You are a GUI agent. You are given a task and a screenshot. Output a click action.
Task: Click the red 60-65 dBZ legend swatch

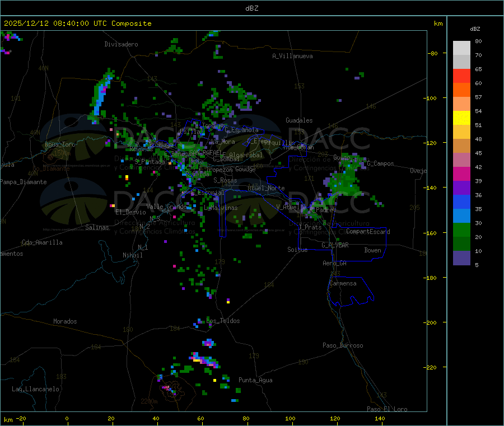pos(461,76)
